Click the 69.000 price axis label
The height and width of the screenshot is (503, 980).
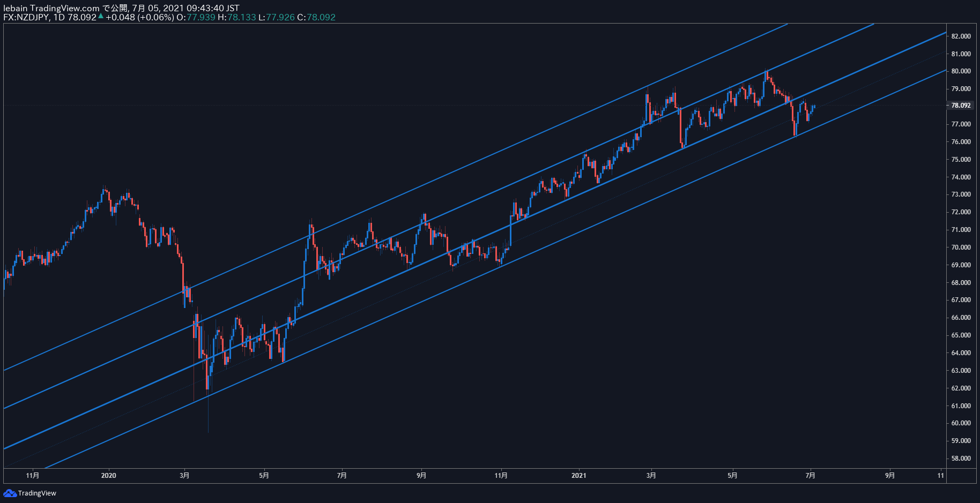pos(961,265)
